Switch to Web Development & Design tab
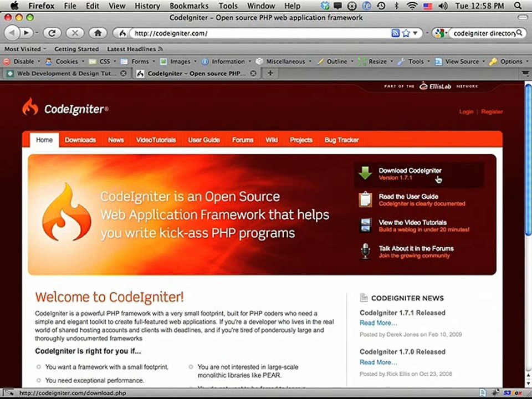Viewport: 532px width, 399px height. point(66,73)
